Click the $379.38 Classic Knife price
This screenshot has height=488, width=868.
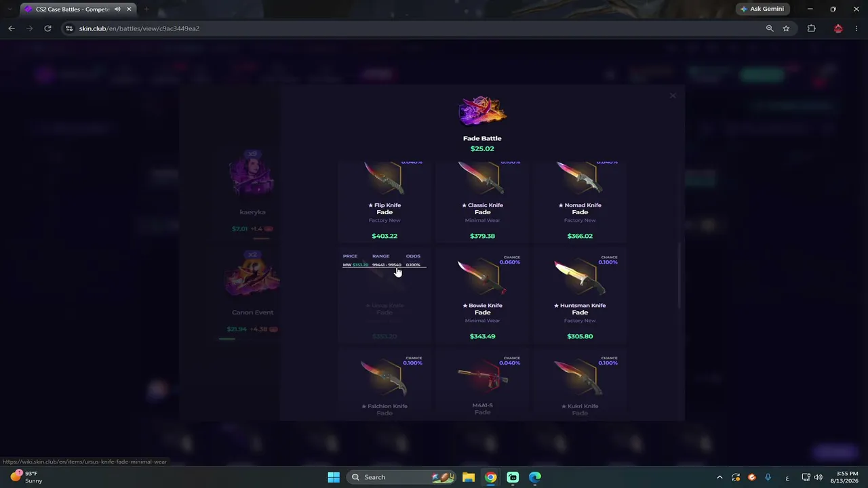tap(482, 236)
